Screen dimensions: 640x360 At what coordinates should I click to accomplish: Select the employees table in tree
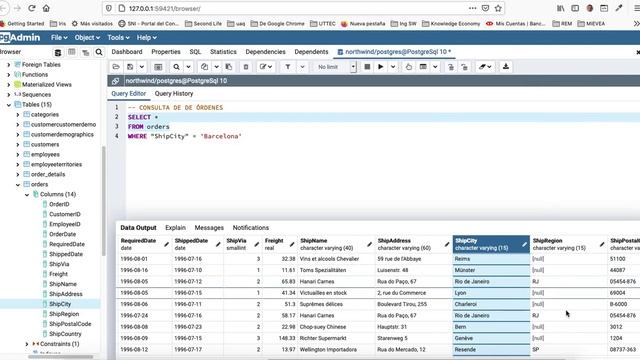(45, 154)
